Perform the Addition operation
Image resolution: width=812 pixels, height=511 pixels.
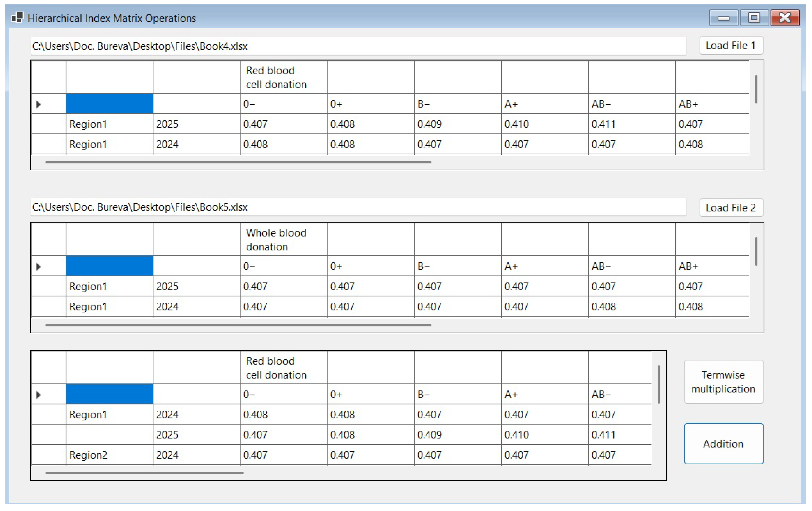723,444
